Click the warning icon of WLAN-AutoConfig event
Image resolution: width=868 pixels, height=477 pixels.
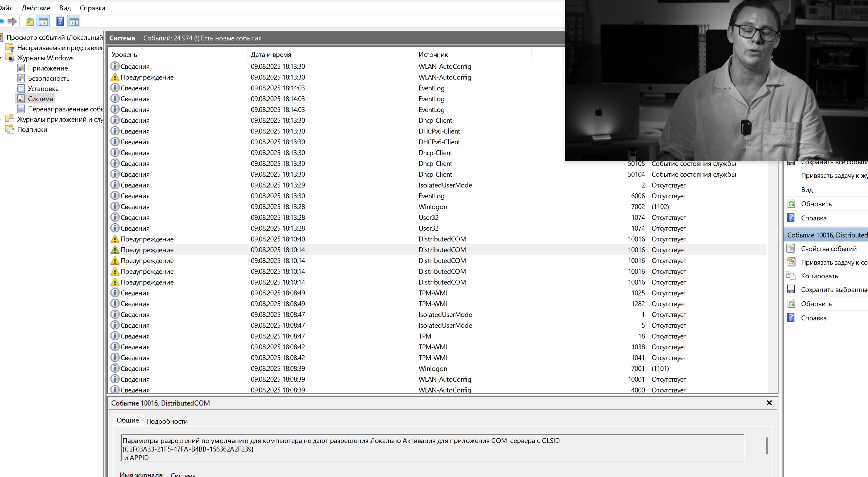click(x=115, y=77)
